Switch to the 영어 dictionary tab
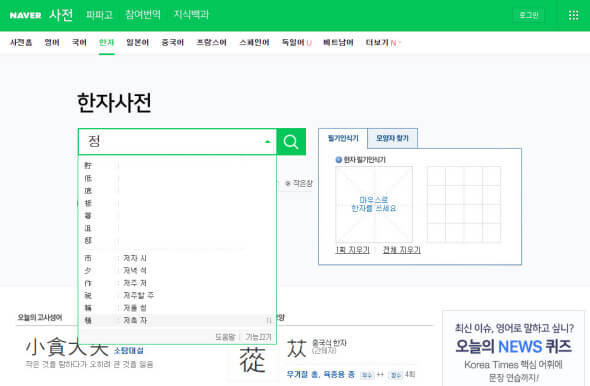Image resolution: width=590 pixels, height=386 pixels. pos(52,43)
